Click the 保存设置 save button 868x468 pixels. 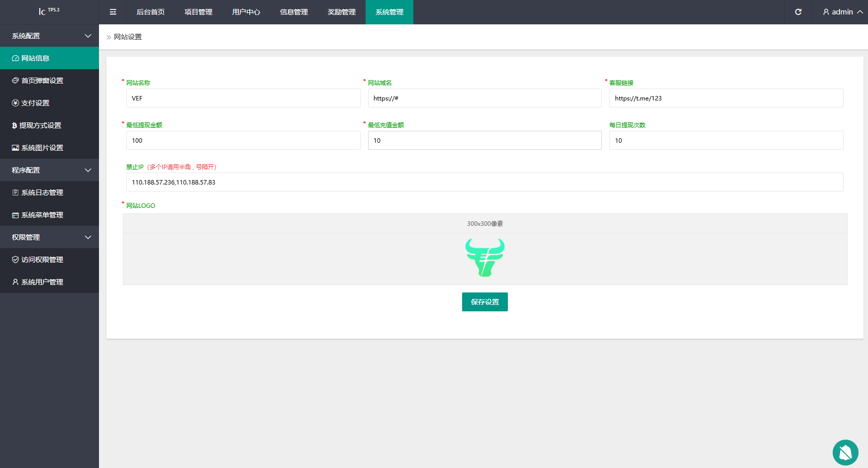tap(484, 302)
